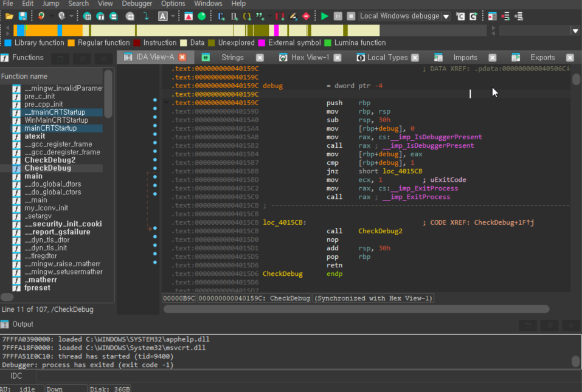Open the File menu
This screenshot has height=392, width=582.
(x=8, y=4)
